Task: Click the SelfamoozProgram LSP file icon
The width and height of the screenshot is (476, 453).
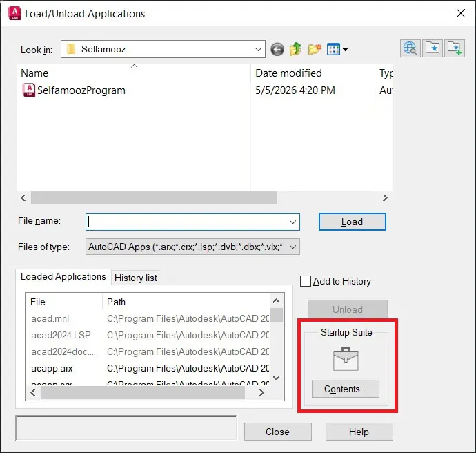Action: (29, 90)
